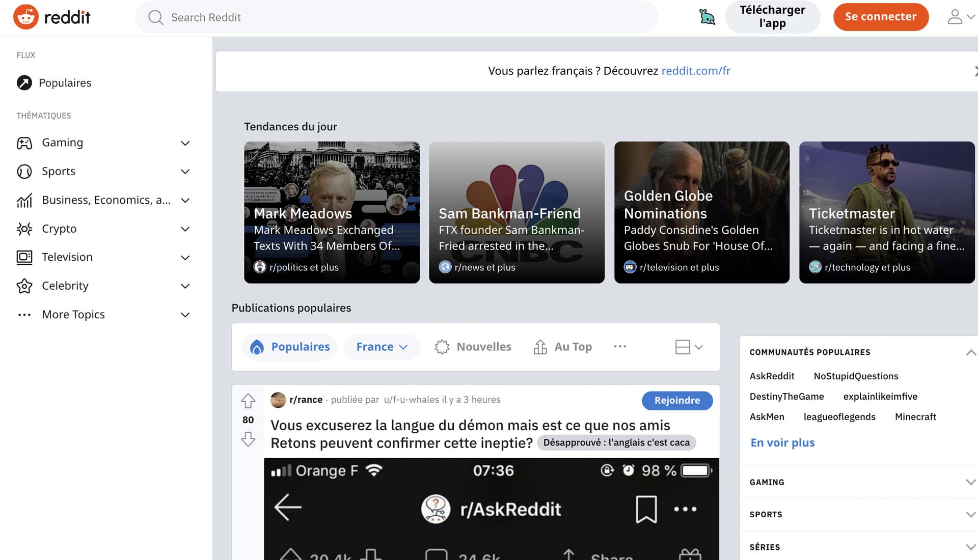This screenshot has height=560, width=978.
Task: Click the Business chart icon
Action: click(x=24, y=201)
